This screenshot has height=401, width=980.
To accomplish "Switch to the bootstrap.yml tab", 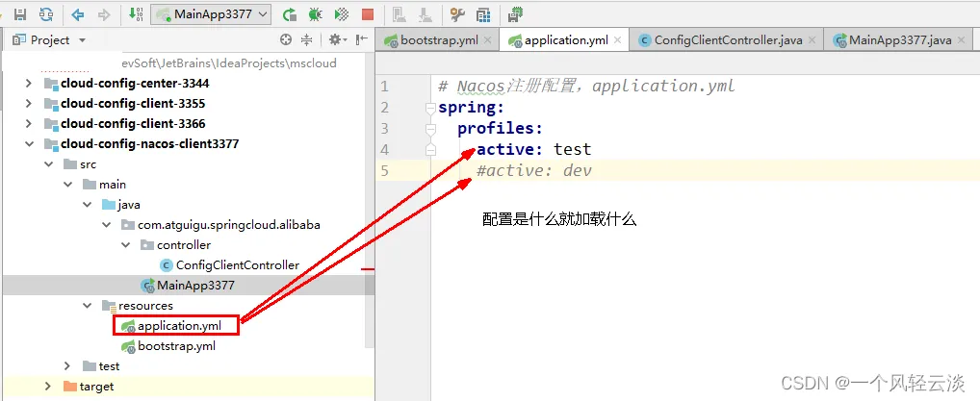I will tap(439, 40).
